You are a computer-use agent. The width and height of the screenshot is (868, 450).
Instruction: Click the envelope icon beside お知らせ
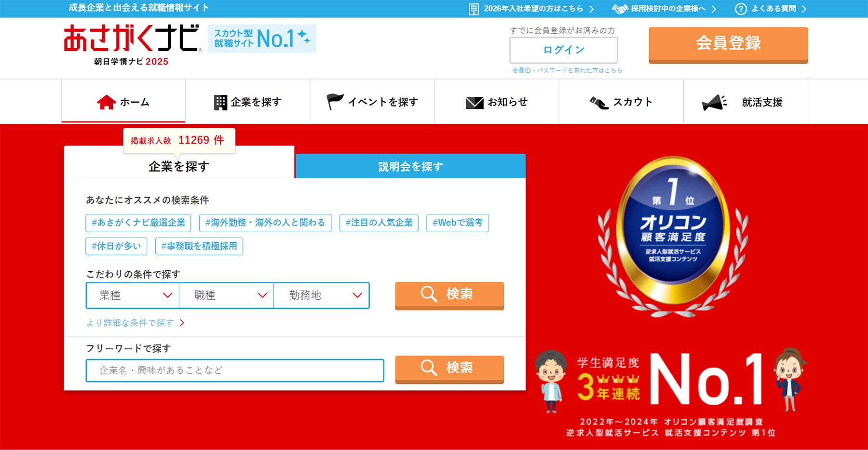tap(475, 103)
